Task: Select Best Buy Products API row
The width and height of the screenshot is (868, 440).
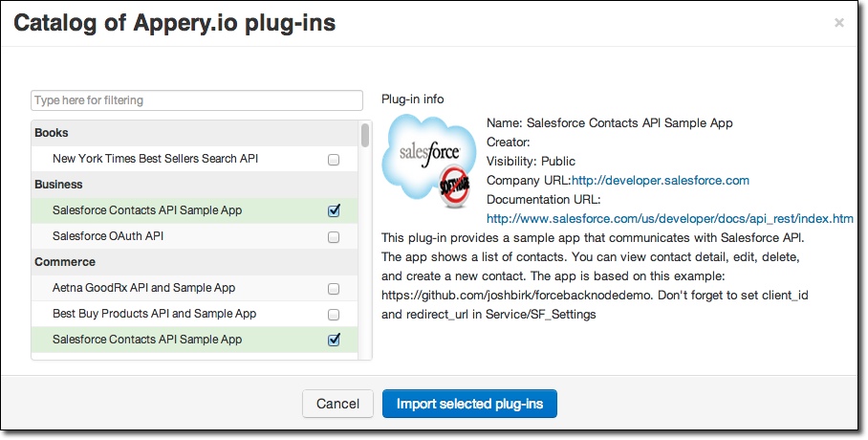Action: [194, 314]
